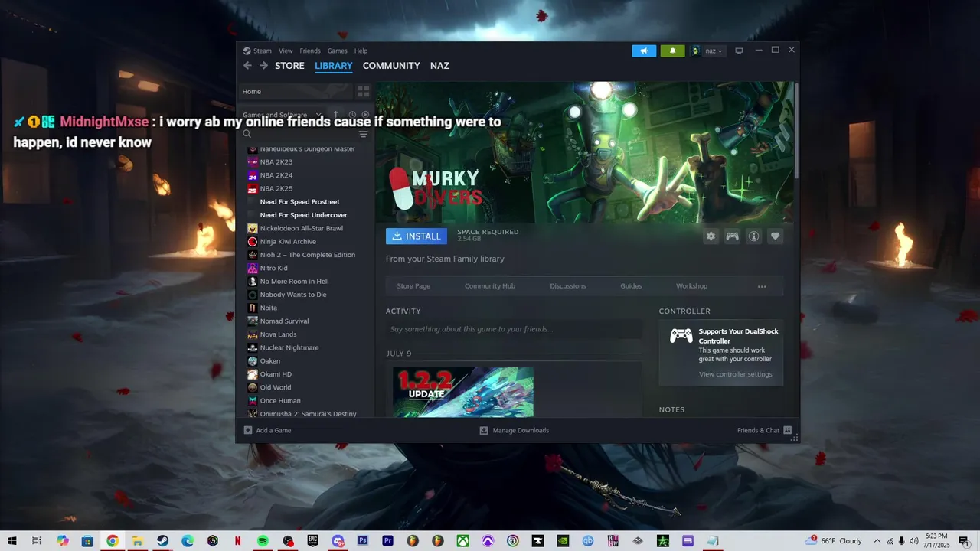Screen dimensions: 980x551
Task: Select Nuclear Nightmare in the list
Action: pyautogui.click(x=289, y=347)
